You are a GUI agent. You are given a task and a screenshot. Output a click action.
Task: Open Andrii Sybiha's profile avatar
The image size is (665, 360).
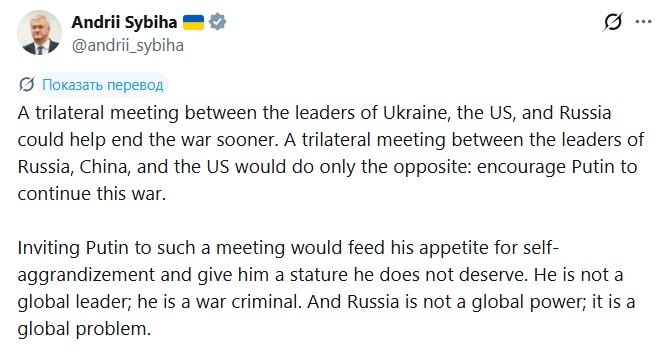tap(39, 33)
